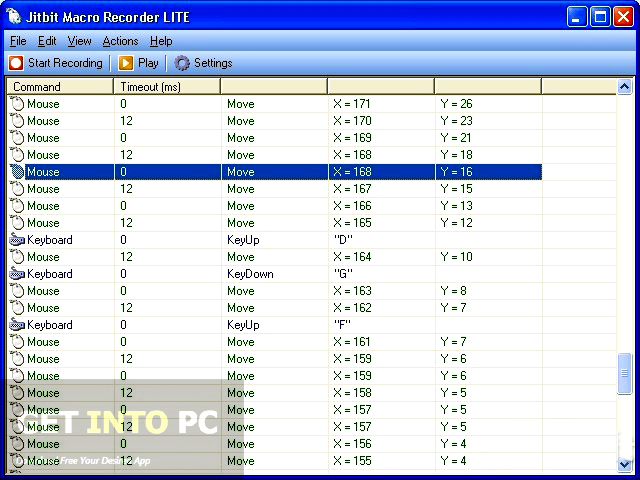640x480 pixels.
Task: Select the X = 156 cell
Action: [352, 444]
